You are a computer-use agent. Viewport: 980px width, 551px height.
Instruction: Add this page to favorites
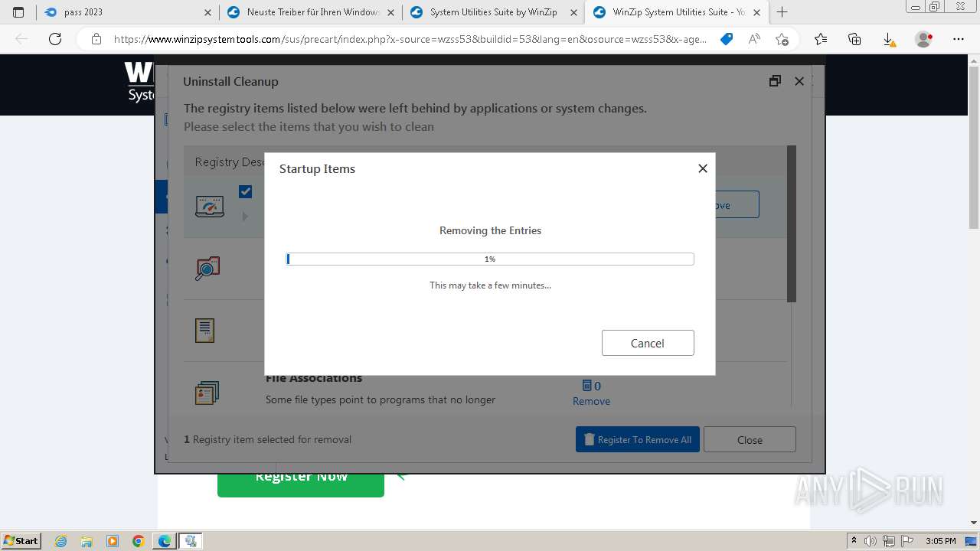[782, 39]
